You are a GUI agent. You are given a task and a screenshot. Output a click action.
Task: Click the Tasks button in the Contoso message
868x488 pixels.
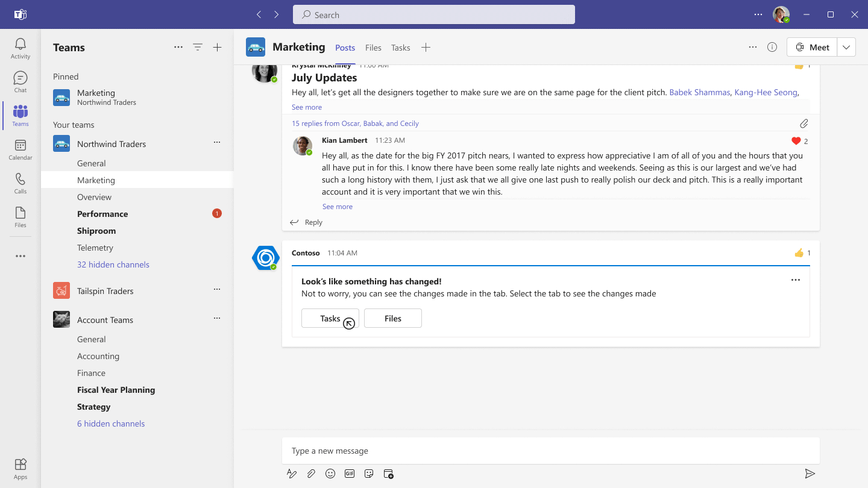click(330, 318)
